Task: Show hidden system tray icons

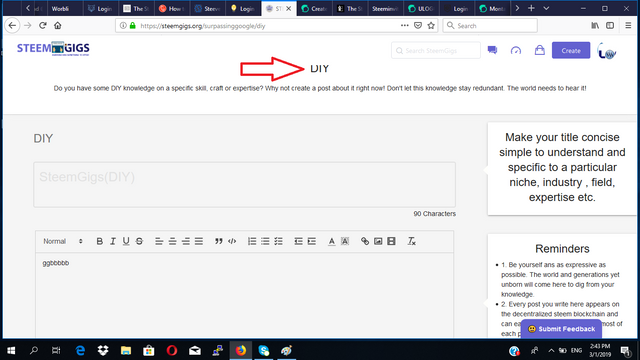Action: [551, 350]
